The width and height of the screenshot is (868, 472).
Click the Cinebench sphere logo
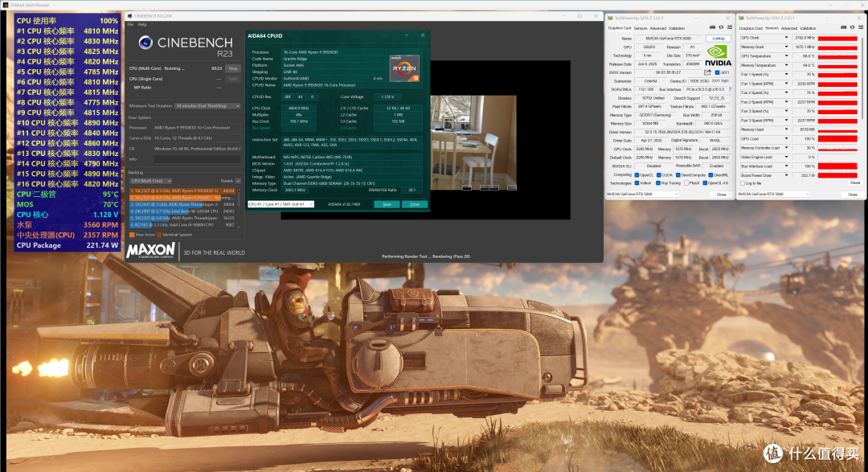click(145, 42)
